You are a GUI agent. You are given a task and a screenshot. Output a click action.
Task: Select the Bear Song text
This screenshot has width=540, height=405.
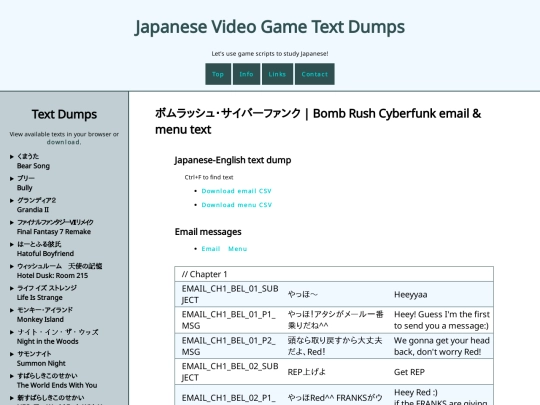click(33, 166)
